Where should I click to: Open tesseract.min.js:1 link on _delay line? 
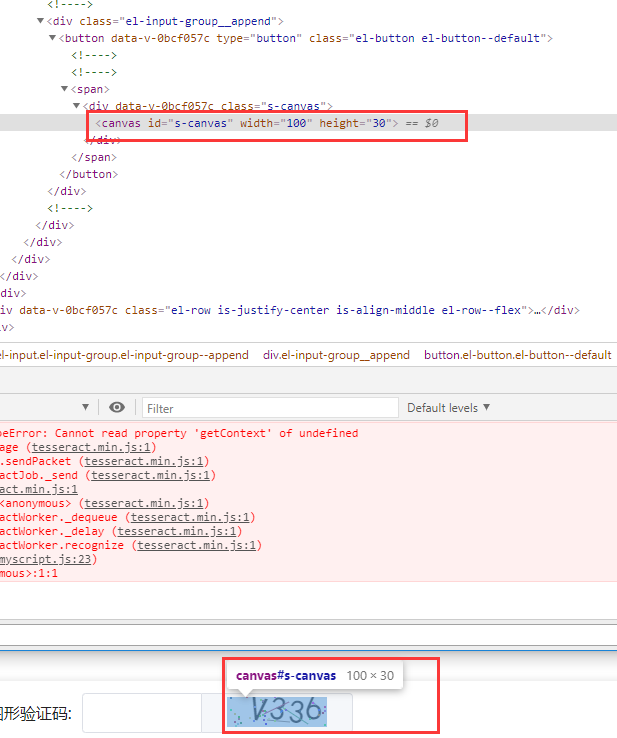[176, 531]
